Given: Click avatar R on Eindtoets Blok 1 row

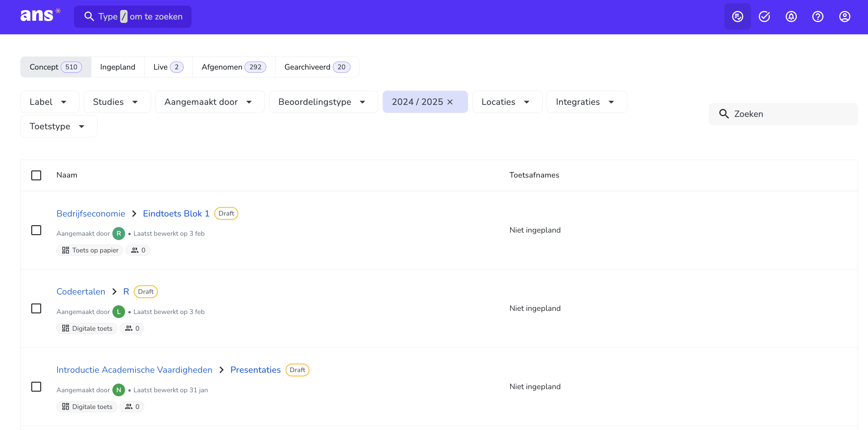Looking at the screenshot, I should click(x=119, y=233).
